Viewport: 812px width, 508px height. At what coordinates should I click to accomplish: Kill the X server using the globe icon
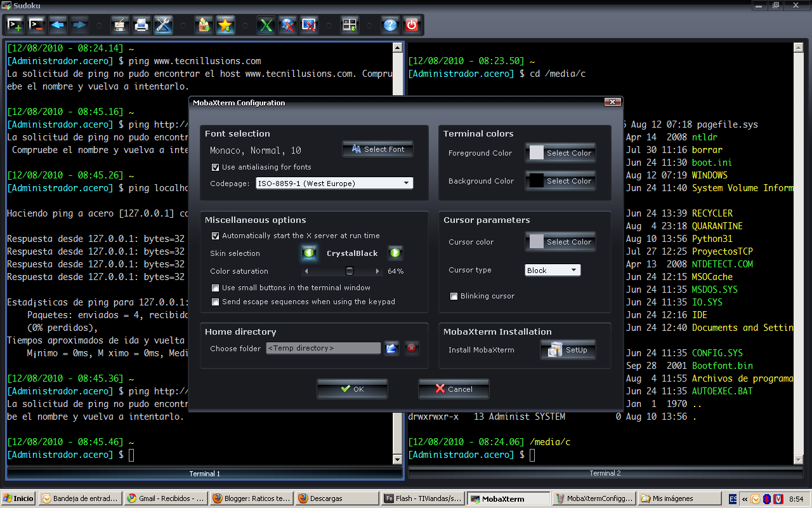click(x=287, y=25)
